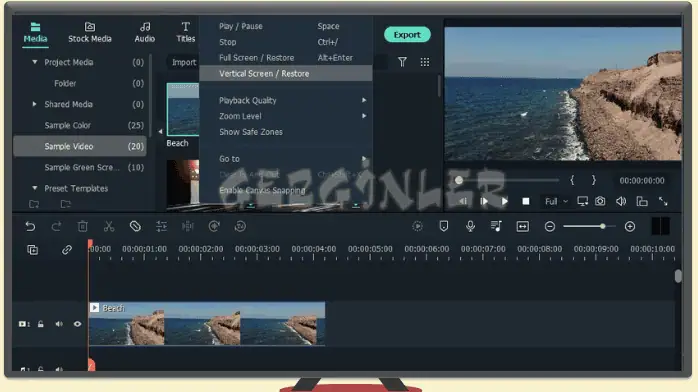The height and width of the screenshot is (392, 698).
Task: Click the redo arrow icon
Action: [56, 226]
